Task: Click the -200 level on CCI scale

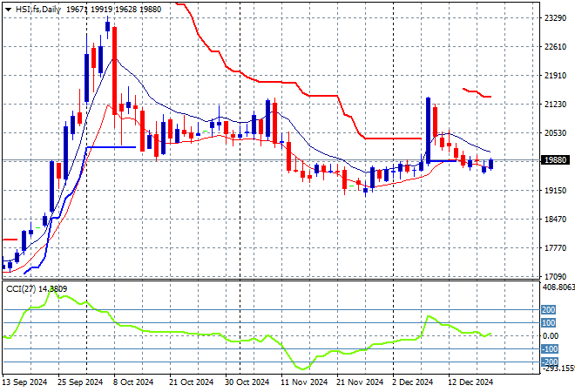Action: (549, 362)
